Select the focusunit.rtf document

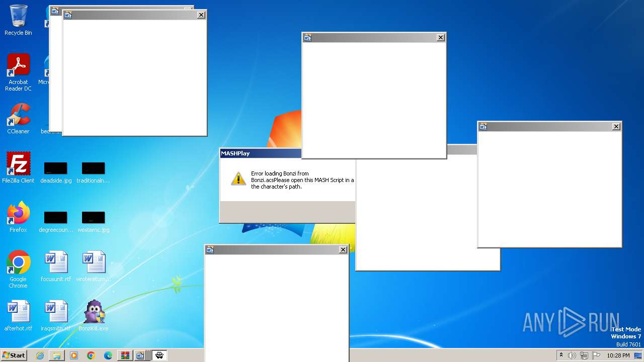tap(56, 266)
